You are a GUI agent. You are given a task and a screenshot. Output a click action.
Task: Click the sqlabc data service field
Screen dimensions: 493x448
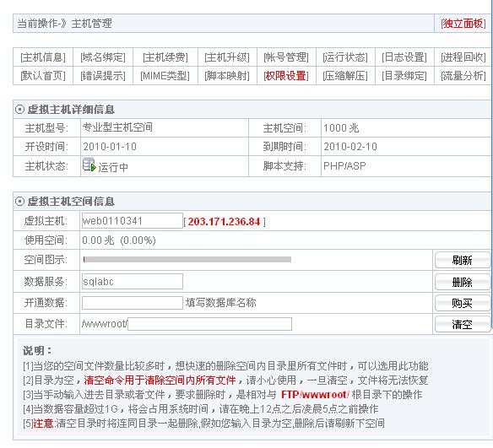pyautogui.click(x=133, y=282)
